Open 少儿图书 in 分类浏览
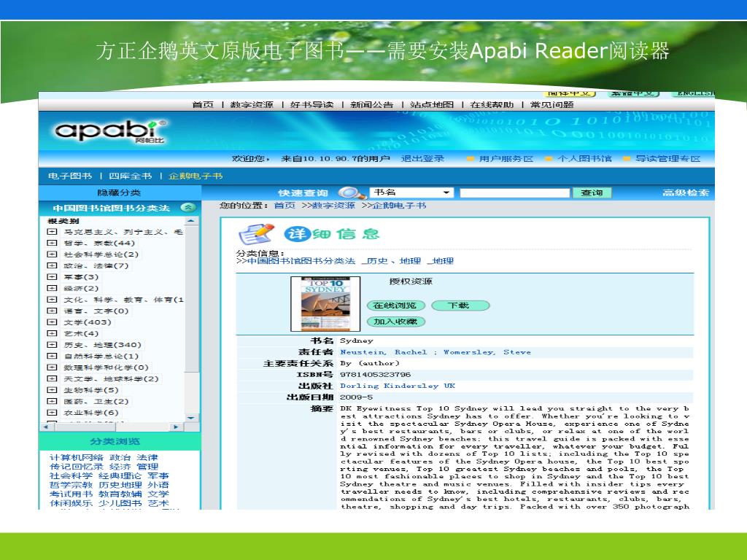 120,503
